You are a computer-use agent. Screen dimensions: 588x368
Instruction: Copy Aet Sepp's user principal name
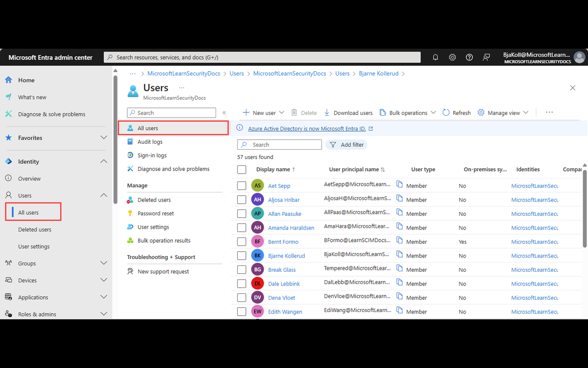point(399,184)
